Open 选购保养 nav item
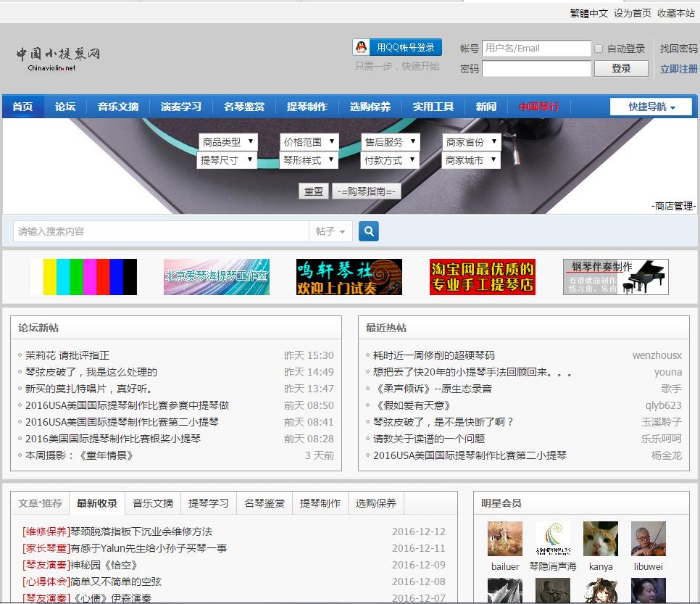Image resolution: width=700 pixels, height=604 pixels. (370, 107)
